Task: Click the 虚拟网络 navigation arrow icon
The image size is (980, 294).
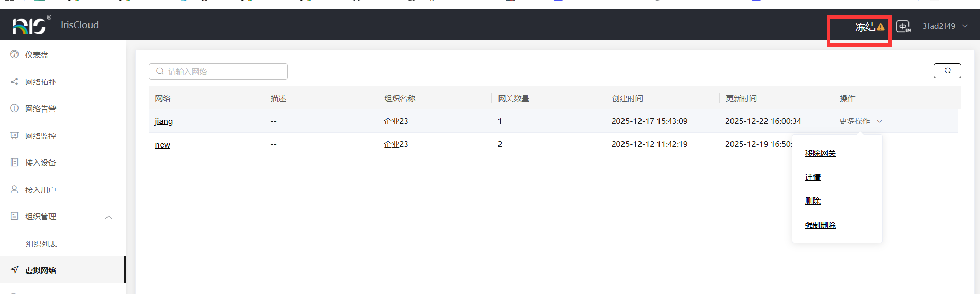Action: coord(14,269)
